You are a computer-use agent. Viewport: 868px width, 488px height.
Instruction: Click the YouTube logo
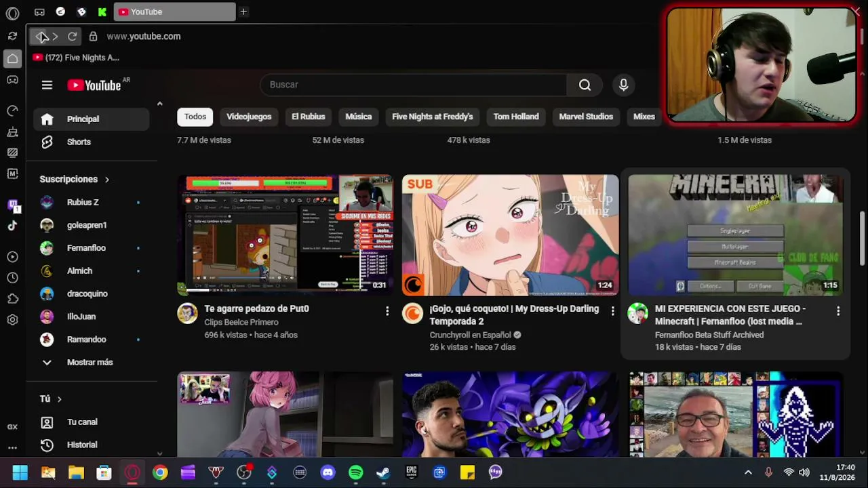click(94, 85)
